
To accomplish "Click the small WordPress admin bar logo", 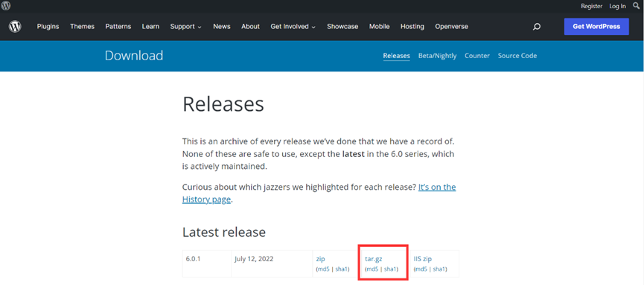I will coord(6,6).
